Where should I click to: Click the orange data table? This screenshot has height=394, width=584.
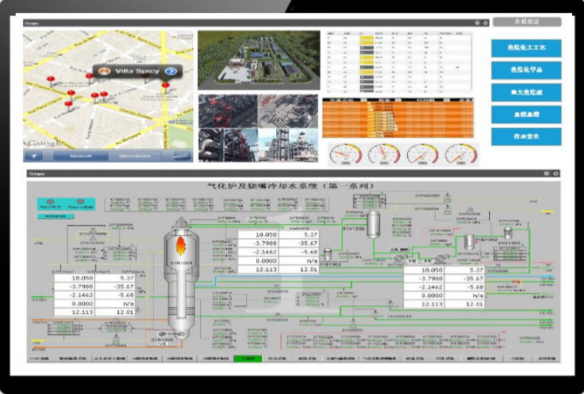point(398,118)
